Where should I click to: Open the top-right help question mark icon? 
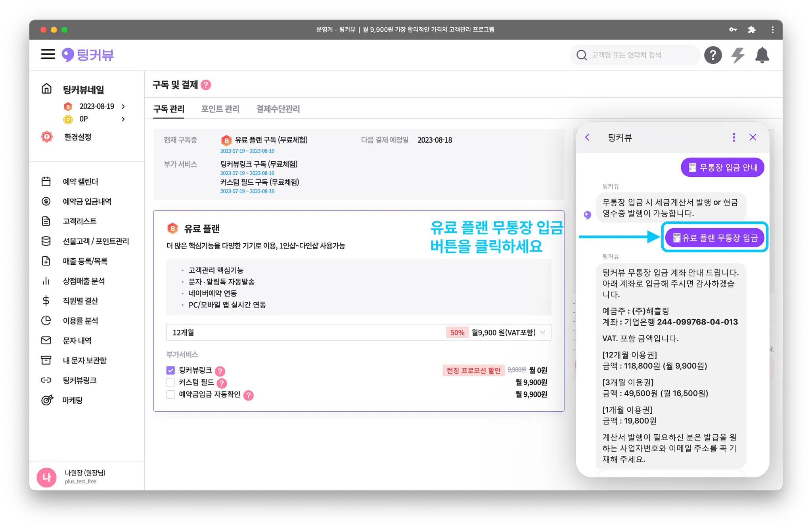712,55
